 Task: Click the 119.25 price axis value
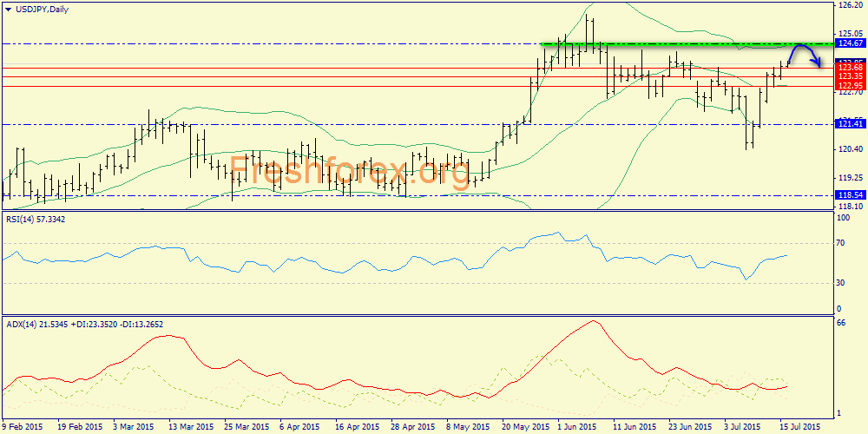(852, 178)
